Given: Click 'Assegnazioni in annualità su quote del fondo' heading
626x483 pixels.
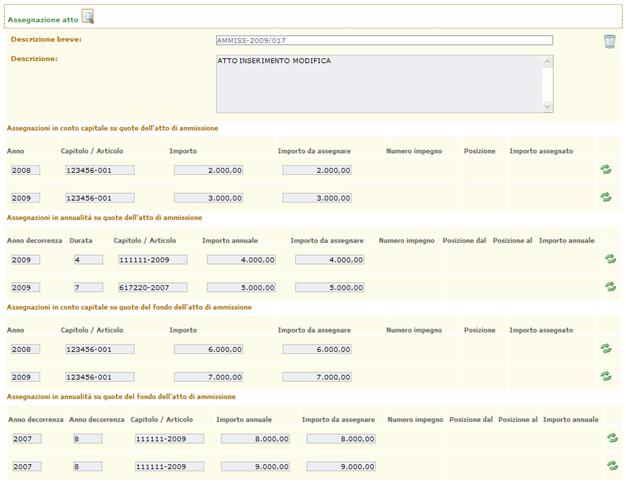Looking at the screenshot, I should click(x=121, y=396).
